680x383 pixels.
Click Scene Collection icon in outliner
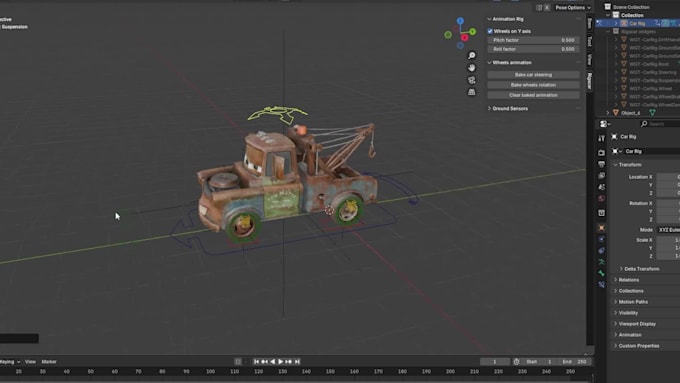click(x=608, y=7)
